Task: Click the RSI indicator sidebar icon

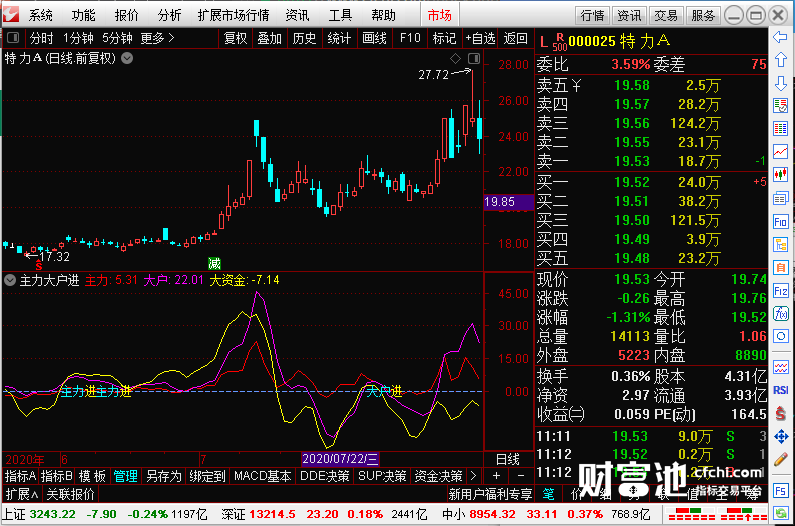Action: point(780,390)
